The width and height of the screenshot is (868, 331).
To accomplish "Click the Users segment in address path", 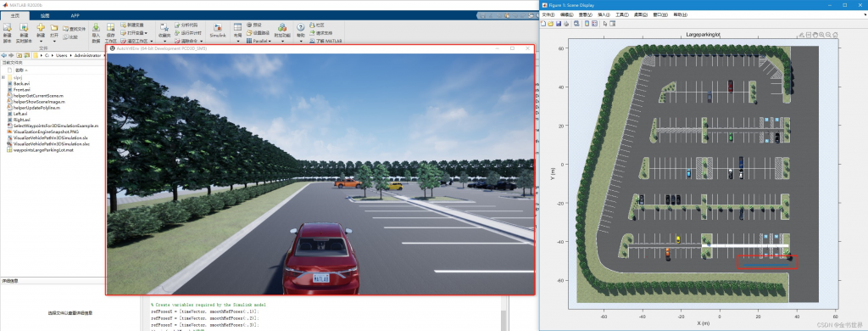I will pyautogui.click(x=62, y=55).
